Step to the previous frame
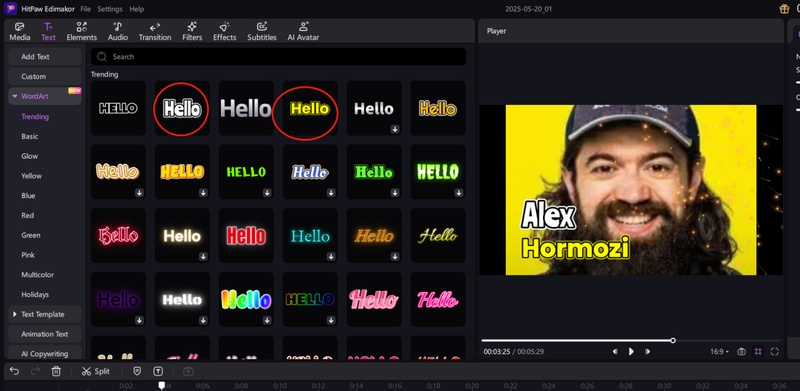Screen dimensions: 800x391 coord(615,352)
